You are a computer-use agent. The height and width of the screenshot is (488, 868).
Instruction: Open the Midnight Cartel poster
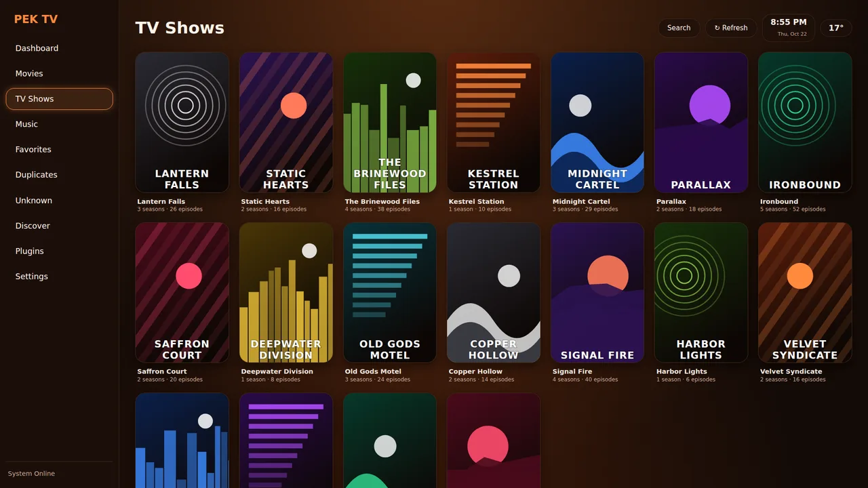pos(597,123)
